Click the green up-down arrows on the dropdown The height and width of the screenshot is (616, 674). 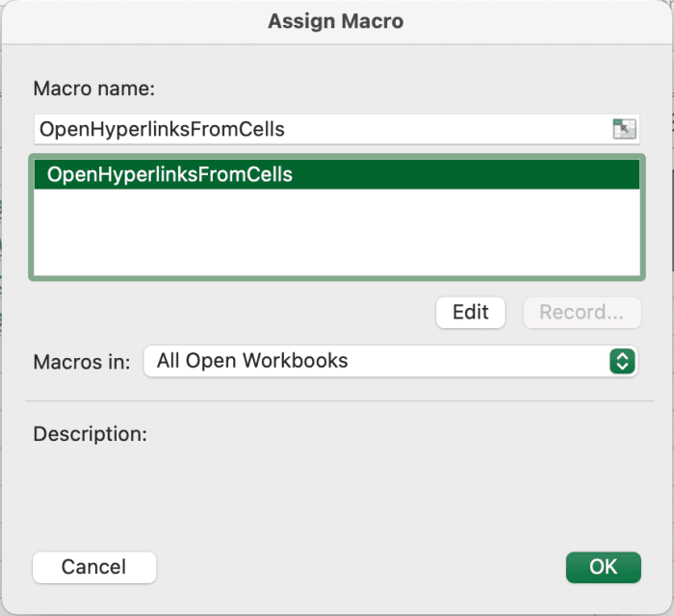tap(622, 362)
